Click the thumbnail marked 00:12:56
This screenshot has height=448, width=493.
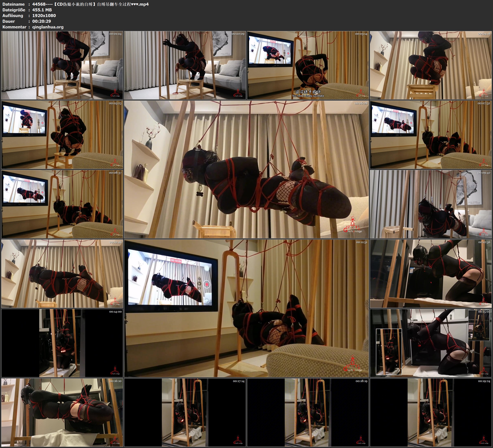[x=431, y=273]
